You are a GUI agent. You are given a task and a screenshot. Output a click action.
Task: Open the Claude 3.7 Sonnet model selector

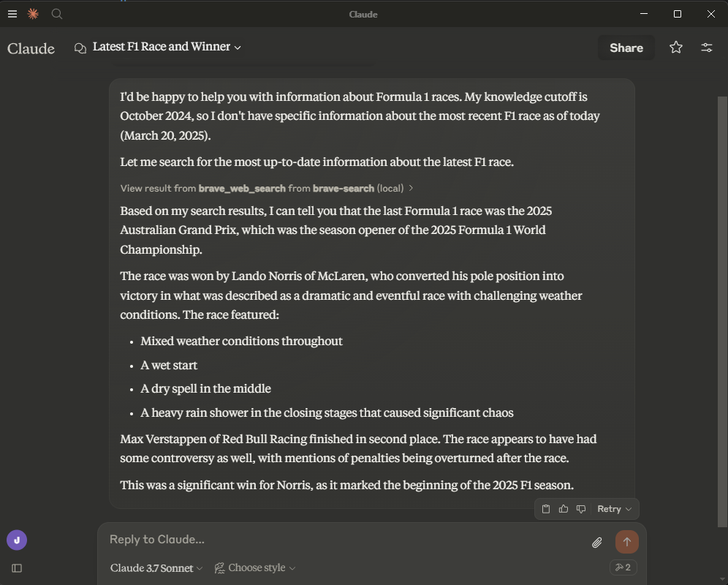[156, 567]
